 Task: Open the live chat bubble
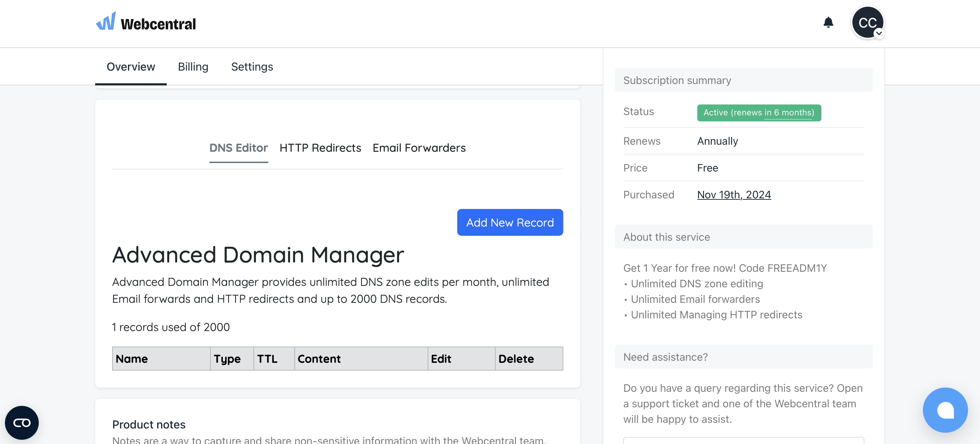click(x=945, y=410)
